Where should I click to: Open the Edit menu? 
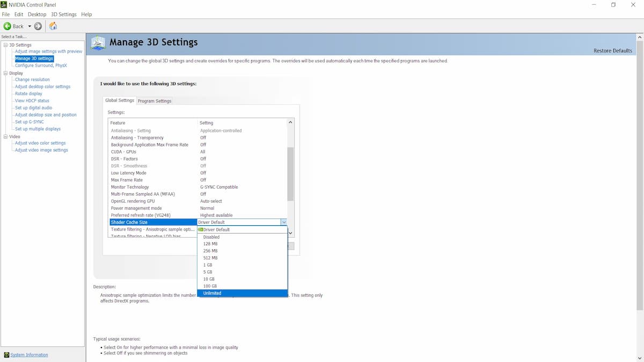(x=19, y=14)
